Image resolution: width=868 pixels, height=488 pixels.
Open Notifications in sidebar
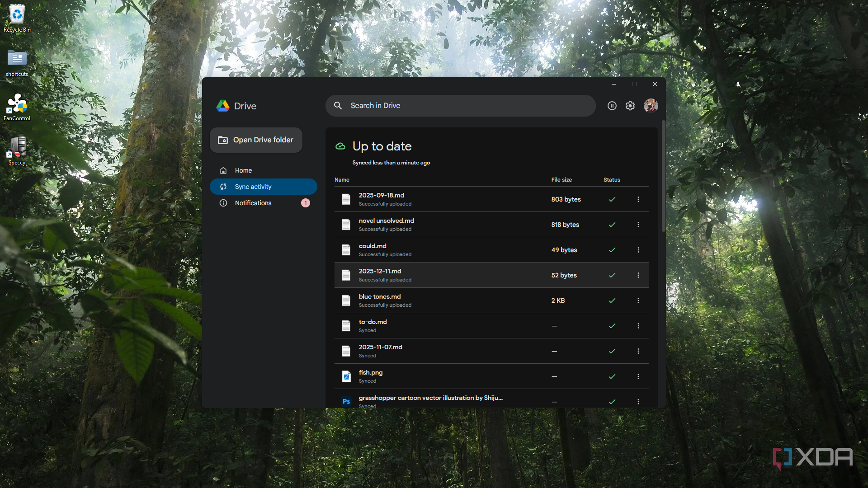click(x=264, y=203)
